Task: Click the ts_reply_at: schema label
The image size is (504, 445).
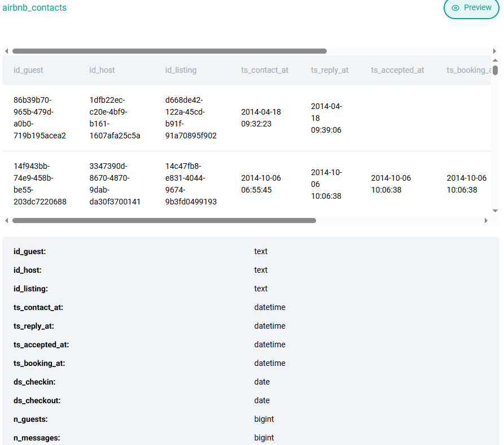Action: [x=34, y=326]
